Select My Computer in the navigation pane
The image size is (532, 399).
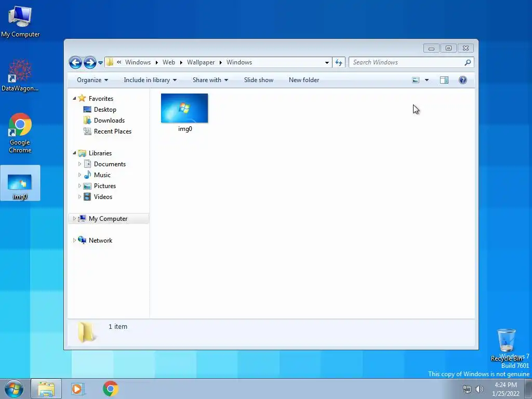pos(108,219)
